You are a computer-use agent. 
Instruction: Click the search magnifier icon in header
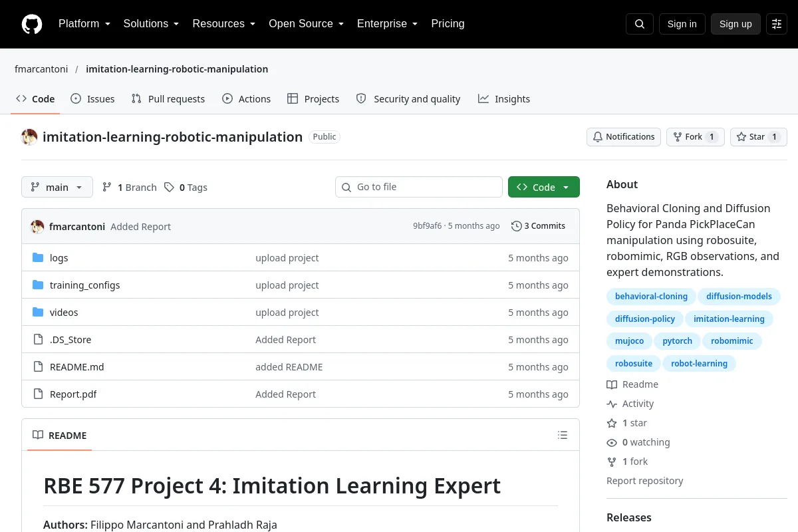[x=640, y=24]
